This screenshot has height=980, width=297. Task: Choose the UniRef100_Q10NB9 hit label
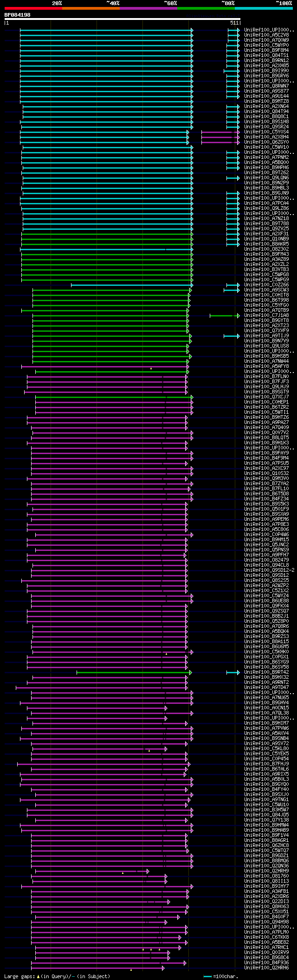pos(266,239)
